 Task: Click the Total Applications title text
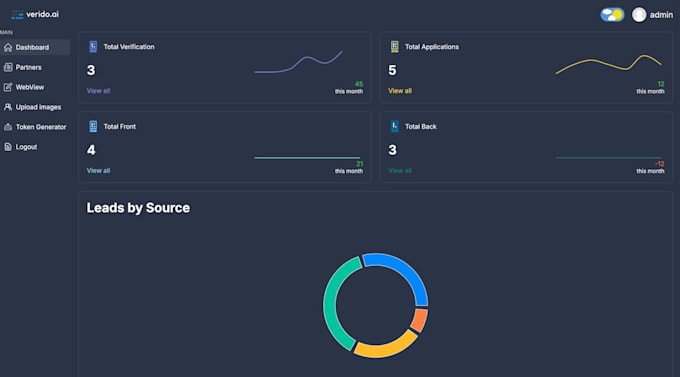432,47
